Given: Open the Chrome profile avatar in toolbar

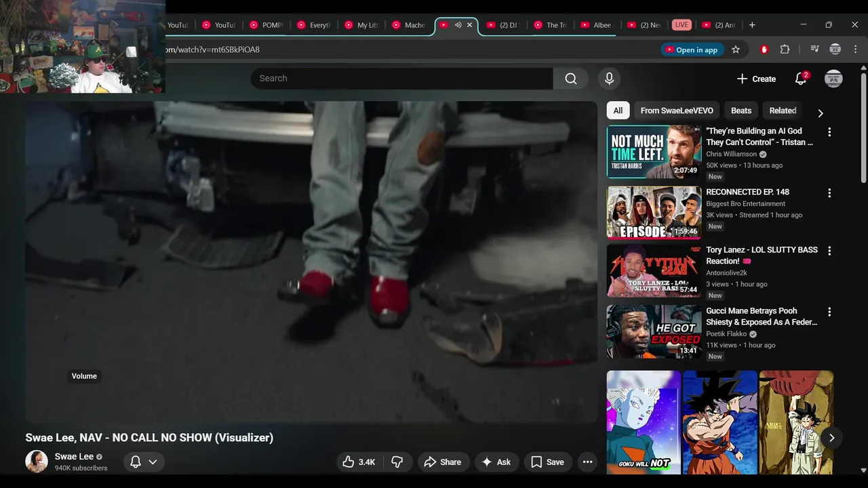Looking at the screenshot, I should tap(835, 49).
